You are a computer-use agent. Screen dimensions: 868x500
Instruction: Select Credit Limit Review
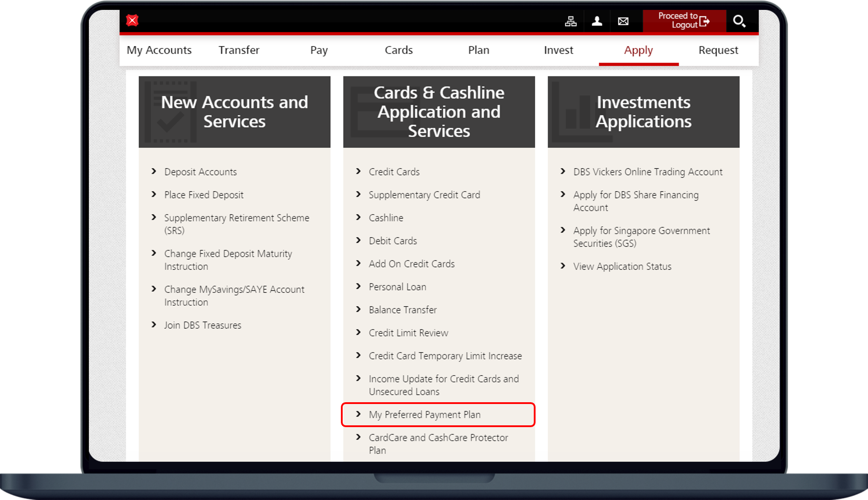coord(408,333)
